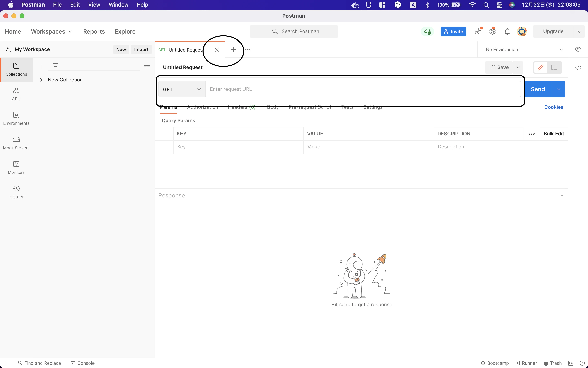Click the Save request button
Viewport: 588px width, 368px height.
pyautogui.click(x=499, y=67)
